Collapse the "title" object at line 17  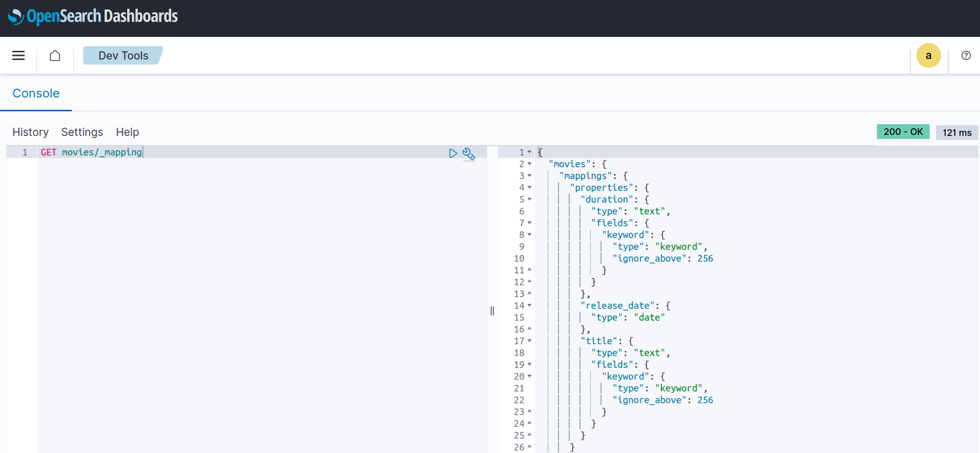(x=529, y=341)
